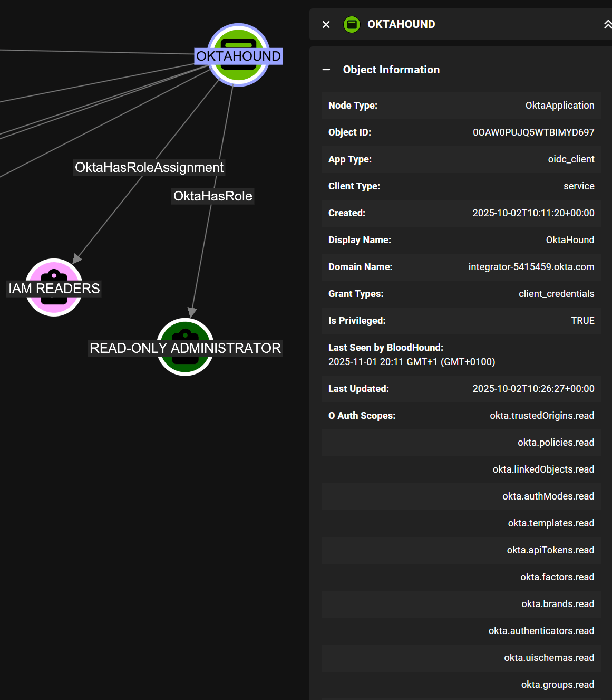Click the Is Privileged label
This screenshot has height=700, width=612.
[x=357, y=321]
